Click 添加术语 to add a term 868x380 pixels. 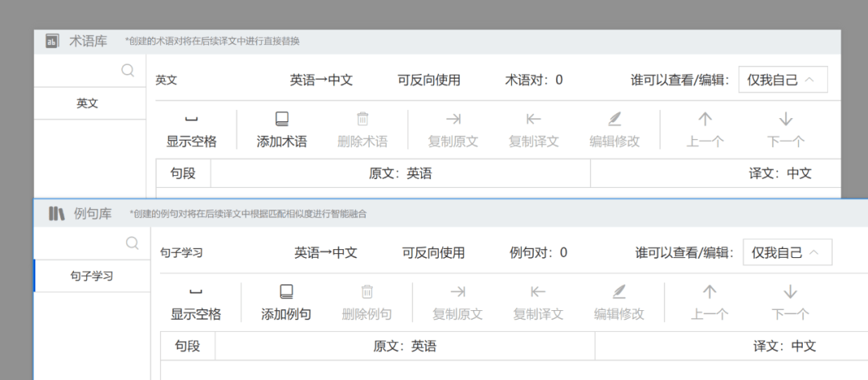coord(282,130)
